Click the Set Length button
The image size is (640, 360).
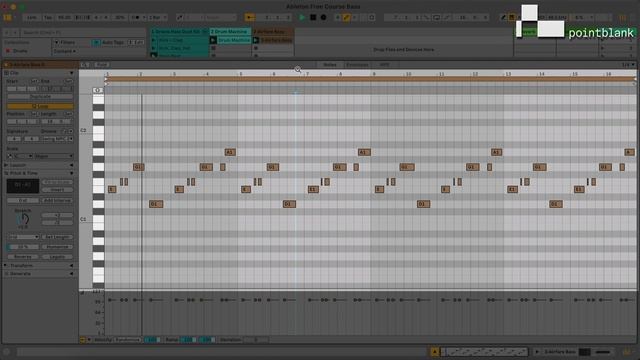point(58,237)
